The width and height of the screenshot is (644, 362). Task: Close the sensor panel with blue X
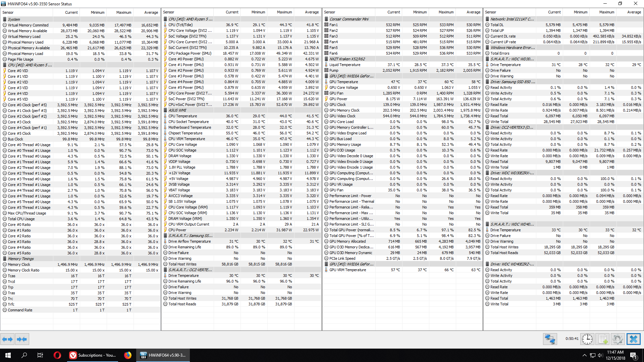pos(633,339)
